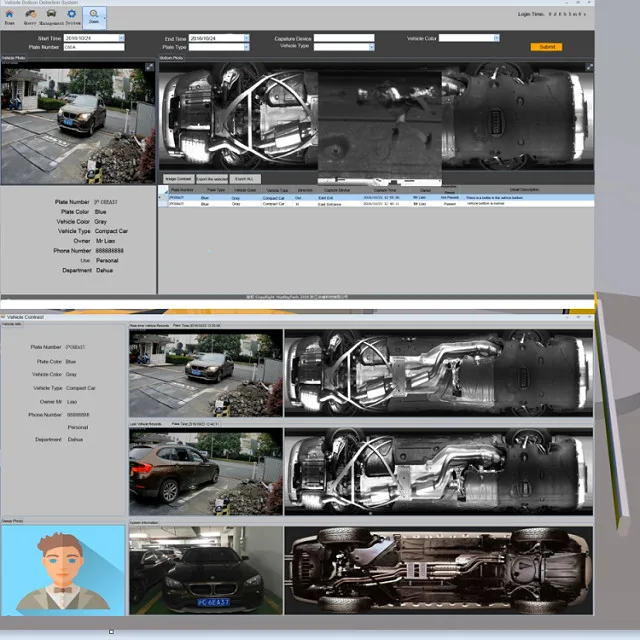Select the Last Vehicle Records tab
The image size is (640, 640).
pyautogui.click(x=146, y=424)
